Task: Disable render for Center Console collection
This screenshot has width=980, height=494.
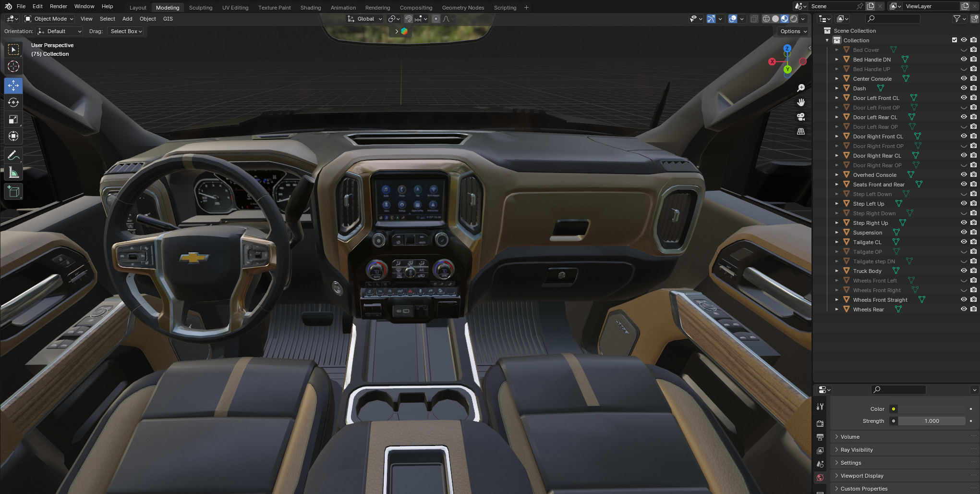Action: (x=973, y=78)
